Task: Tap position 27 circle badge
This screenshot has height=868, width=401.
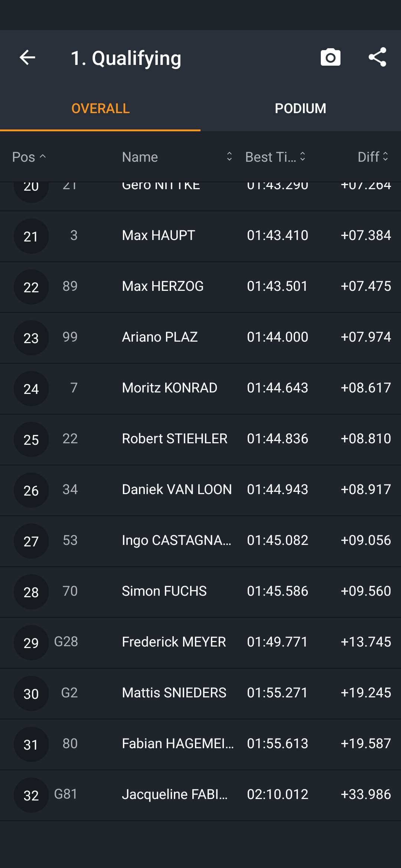Action: [x=31, y=541]
